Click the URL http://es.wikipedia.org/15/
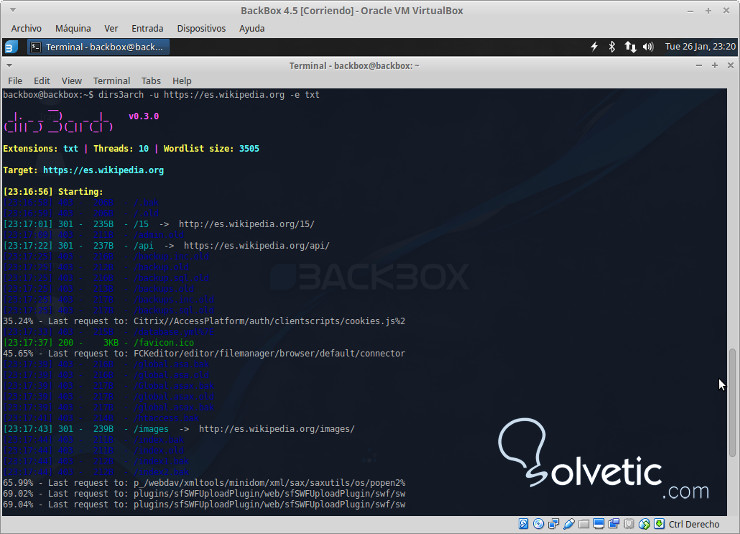740x534 pixels. [246, 224]
